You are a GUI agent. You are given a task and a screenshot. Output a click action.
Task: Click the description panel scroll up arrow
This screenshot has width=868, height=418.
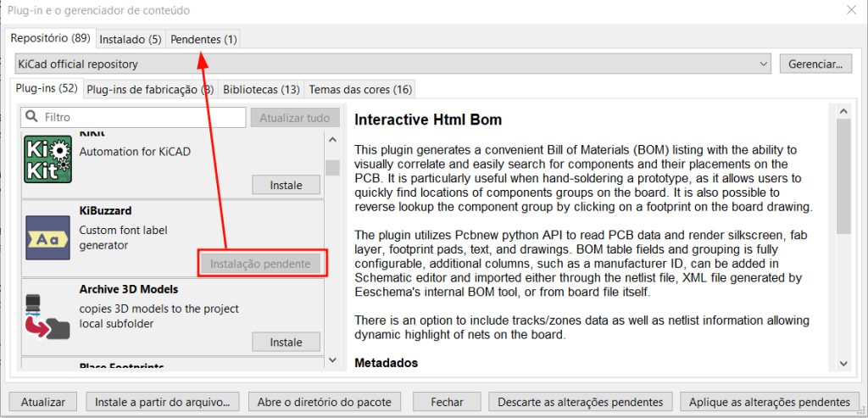(x=843, y=111)
